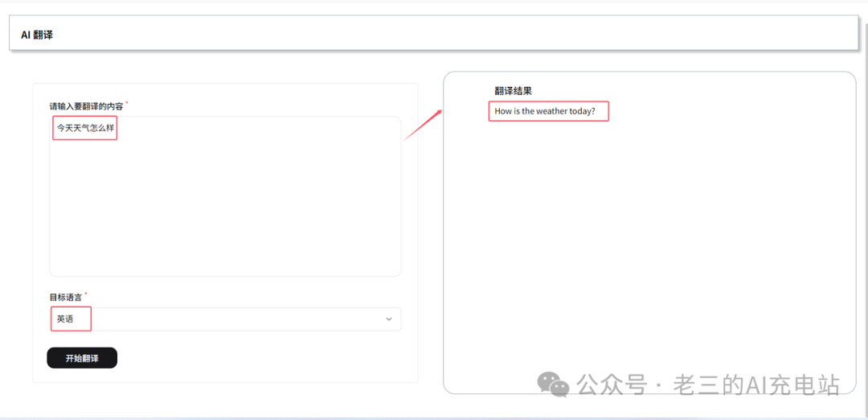Click the 请输入要翻译的内容 label

pyautogui.click(x=86, y=106)
